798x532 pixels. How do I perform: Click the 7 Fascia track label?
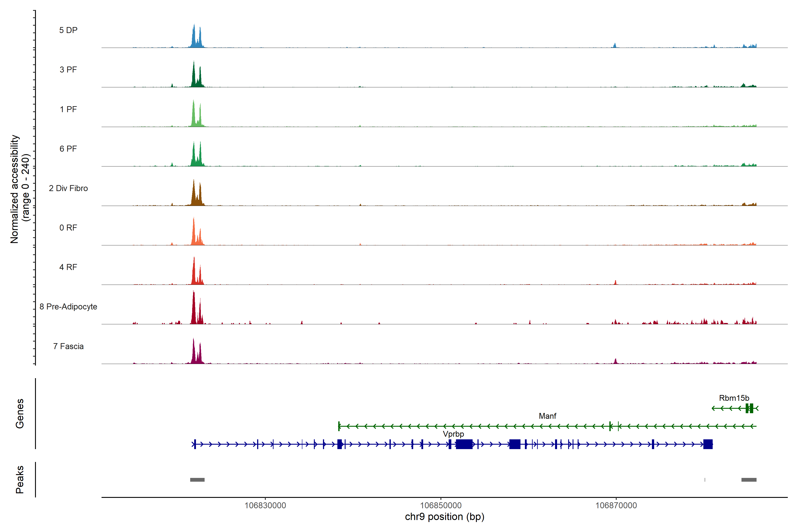[68, 346]
